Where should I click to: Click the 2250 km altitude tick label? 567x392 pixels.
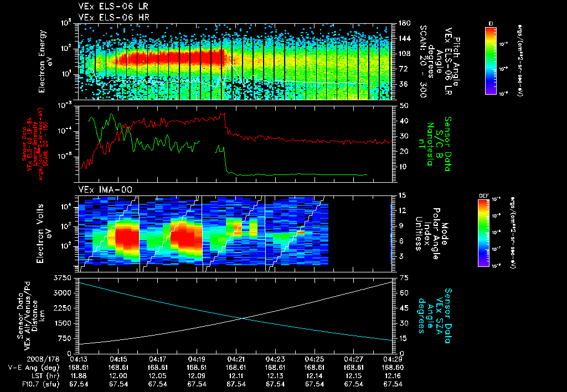coord(63,308)
